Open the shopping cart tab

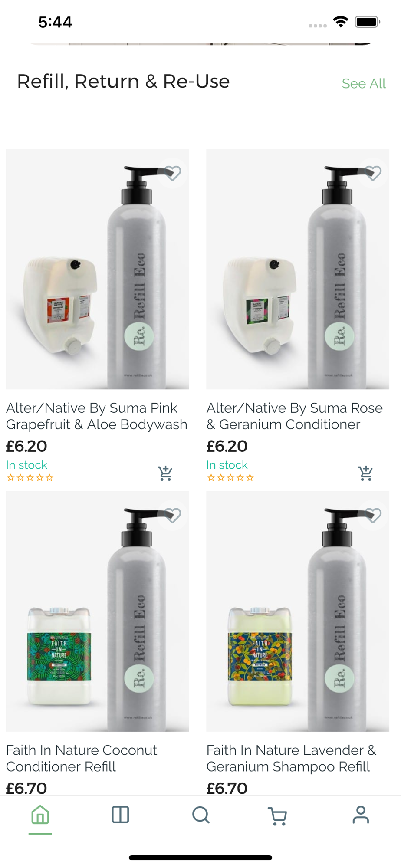point(277,816)
